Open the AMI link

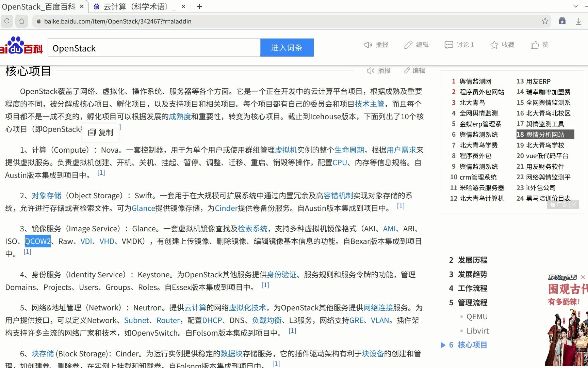coord(389,229)
